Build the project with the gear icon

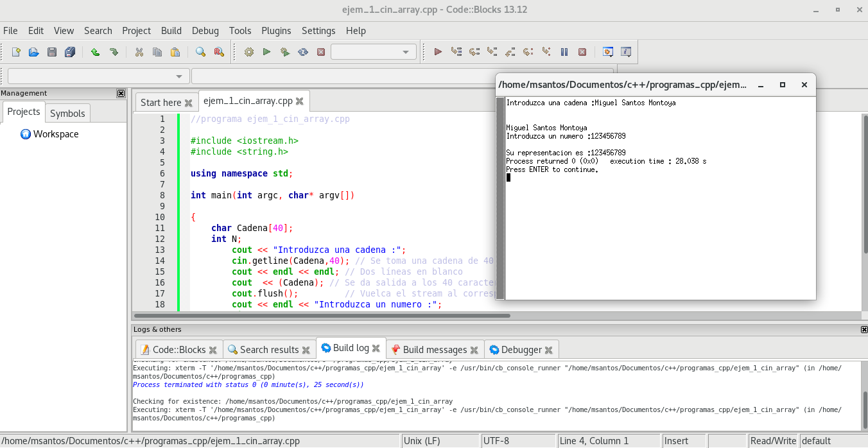(x=249, y=52)
